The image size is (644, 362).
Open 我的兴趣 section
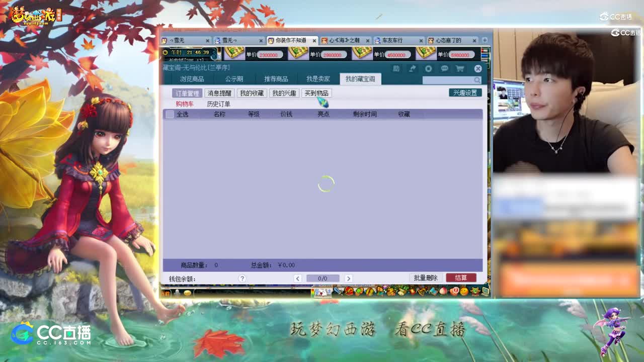pyautogui.click(x=284, y=93)
